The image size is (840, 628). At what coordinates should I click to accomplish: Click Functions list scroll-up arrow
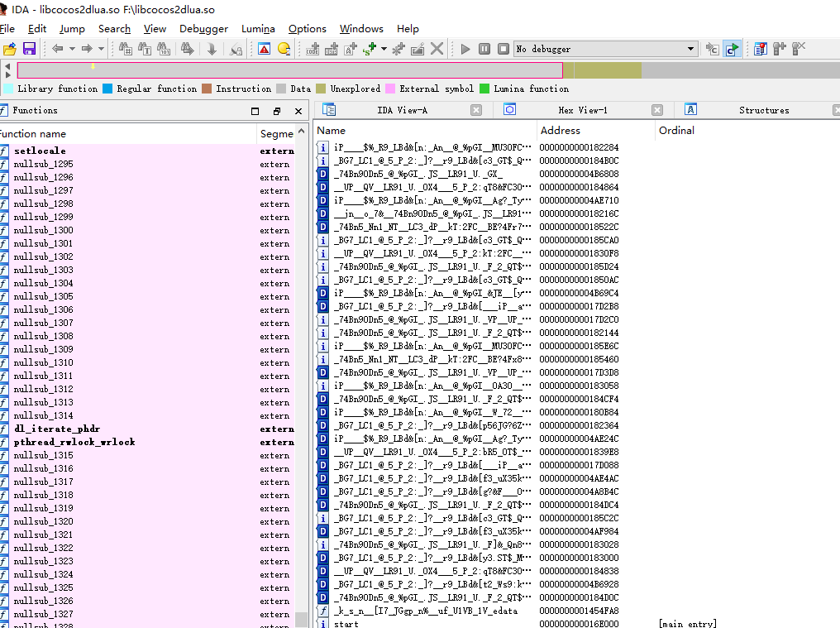(302, 131)
